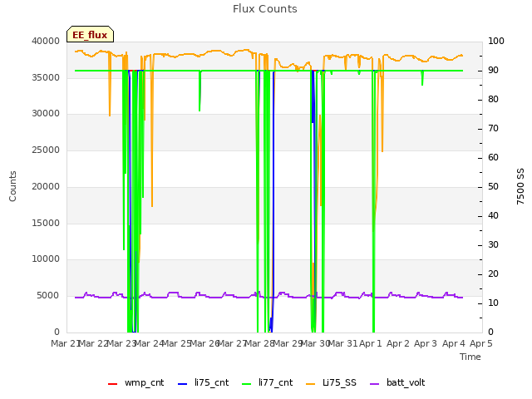Click the EE_flux label tag
The height and width of the screenshot is (399, 532).
tap(90, 34)
